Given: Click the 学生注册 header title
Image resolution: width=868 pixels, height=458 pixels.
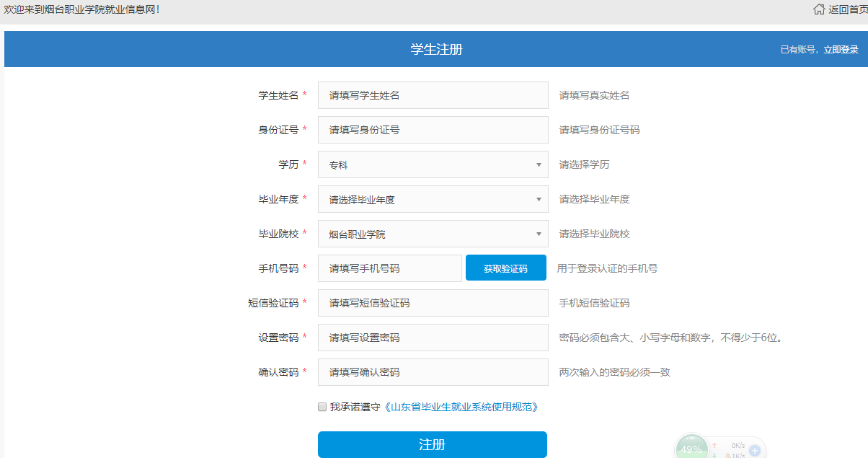Looking at the screenshot, I should pyautogui.click(x=436, y=49).
